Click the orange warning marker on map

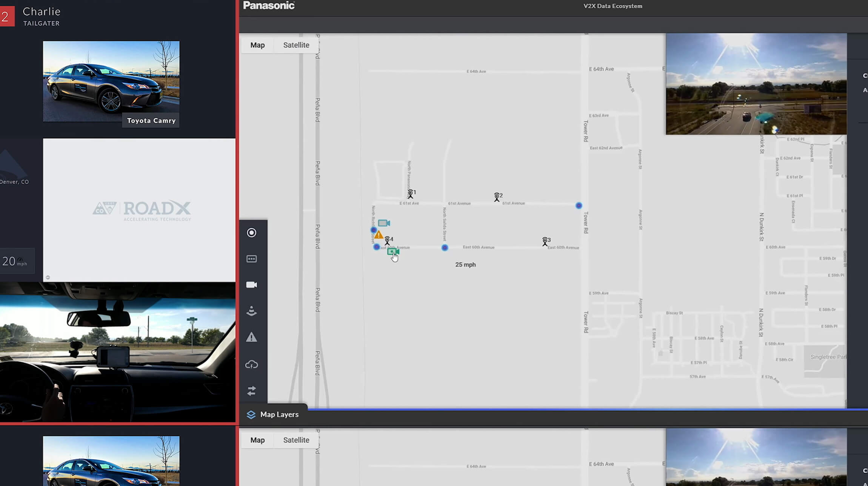pos(379,235)
